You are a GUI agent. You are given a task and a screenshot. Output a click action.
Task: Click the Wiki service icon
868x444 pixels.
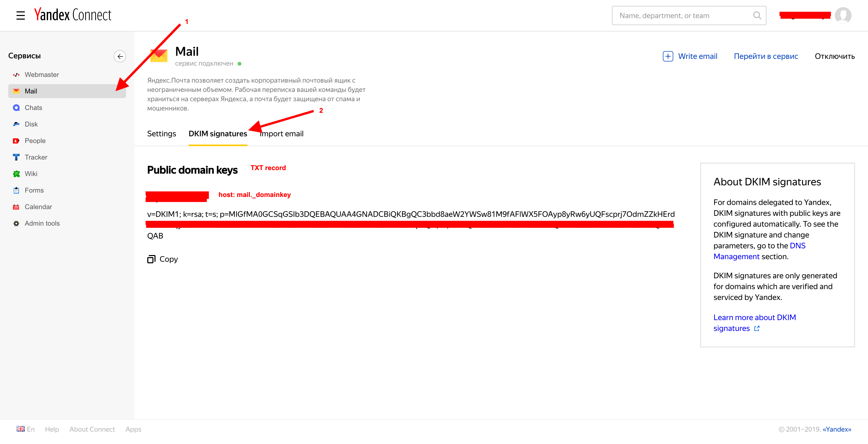[x=16, y=174]
